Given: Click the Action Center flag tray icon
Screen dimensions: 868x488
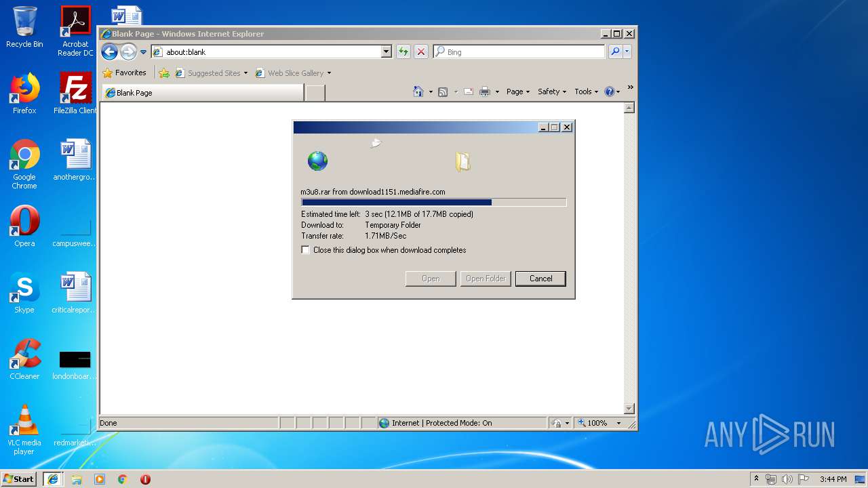Looking at the screenshot, I should pos(803,479).
